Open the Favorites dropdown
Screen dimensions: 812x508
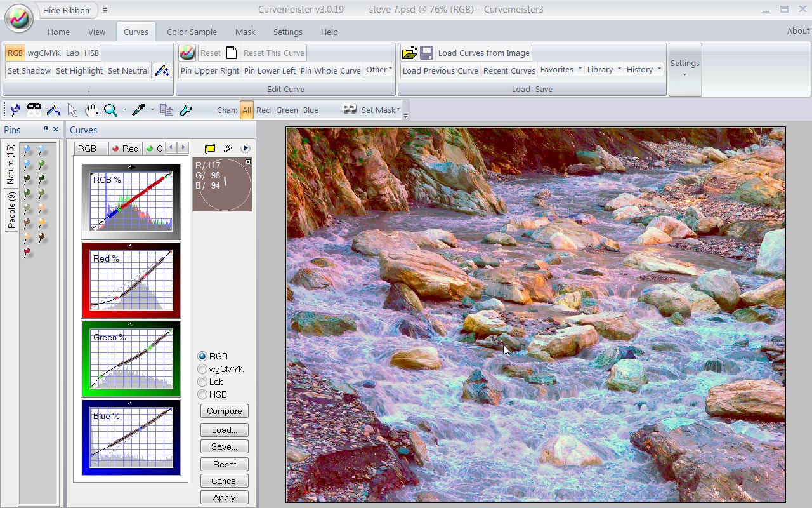click(x=561, y=70)
